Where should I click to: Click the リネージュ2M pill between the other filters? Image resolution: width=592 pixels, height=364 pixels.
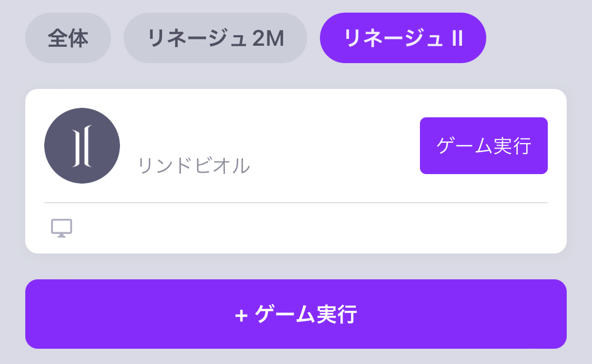[215, 37]
